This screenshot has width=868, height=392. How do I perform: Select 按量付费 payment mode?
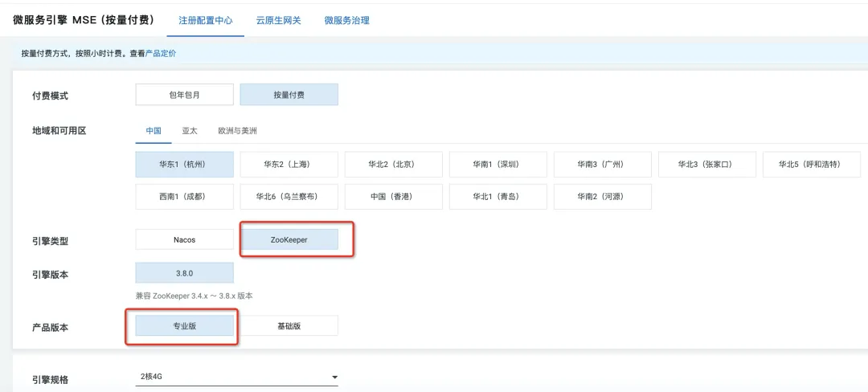click(289, 95)
